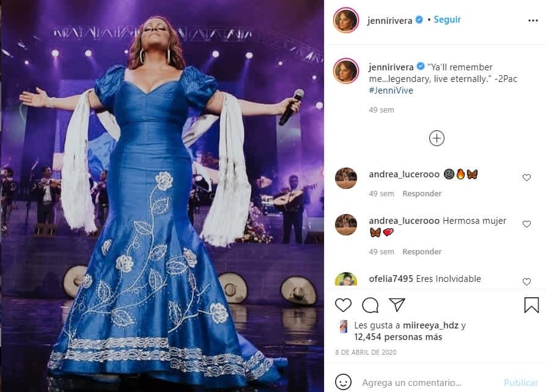This screenshot has width=546, height=392.
Task: Share post via paper plane icon
Action: 397,305
